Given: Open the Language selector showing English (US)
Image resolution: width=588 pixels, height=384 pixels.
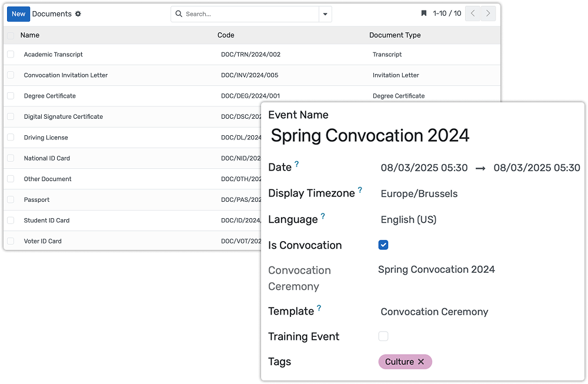Looking at the screenshot, I should 408,219.
